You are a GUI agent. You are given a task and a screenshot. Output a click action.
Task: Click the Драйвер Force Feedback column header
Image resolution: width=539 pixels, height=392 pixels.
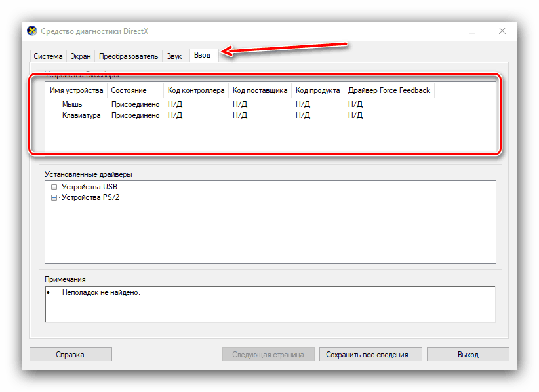click(389, 90)
